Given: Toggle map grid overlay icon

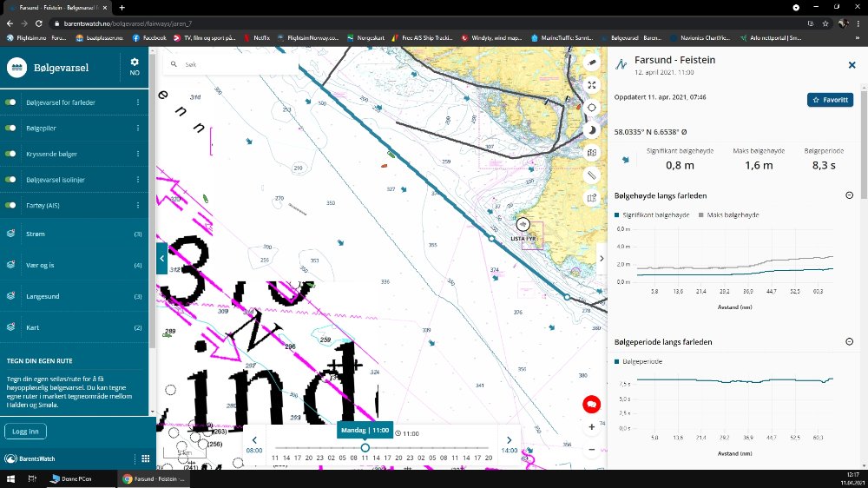Looking at the screenshot, I should (592, 153).
